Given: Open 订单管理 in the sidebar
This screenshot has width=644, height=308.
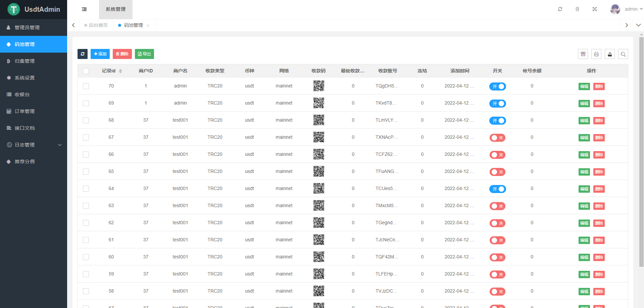Looking at the screenshot, I should pos(25,111).
